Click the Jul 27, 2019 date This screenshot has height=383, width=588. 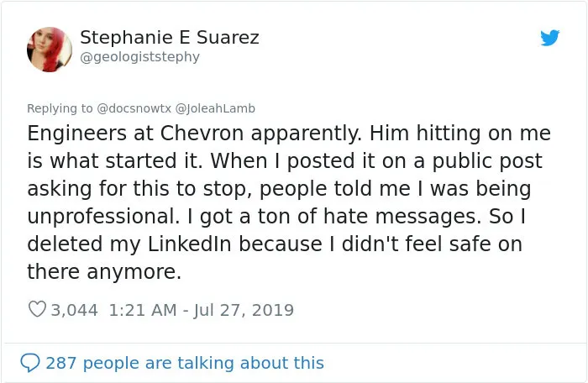(244, 310)
